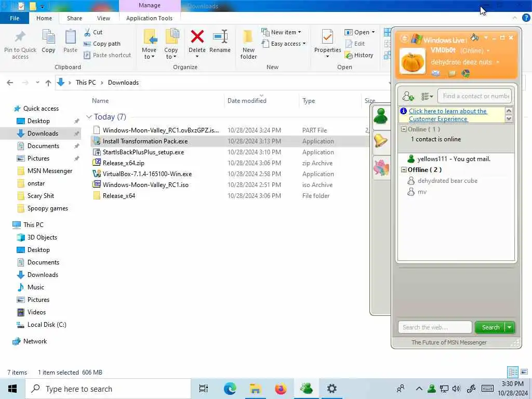Open the Easy access dropdown
This screenshot has width=532, height=399.
tap(284, 44)
